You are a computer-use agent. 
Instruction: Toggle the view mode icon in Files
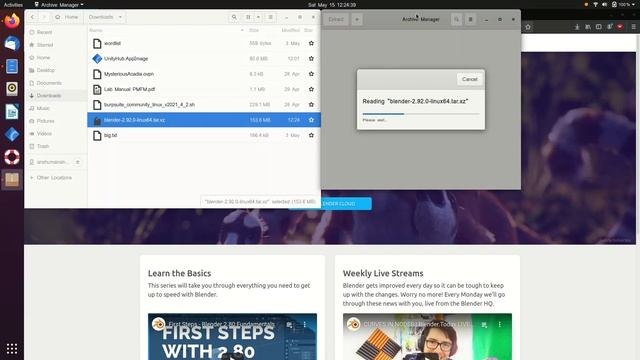(248, 17)
